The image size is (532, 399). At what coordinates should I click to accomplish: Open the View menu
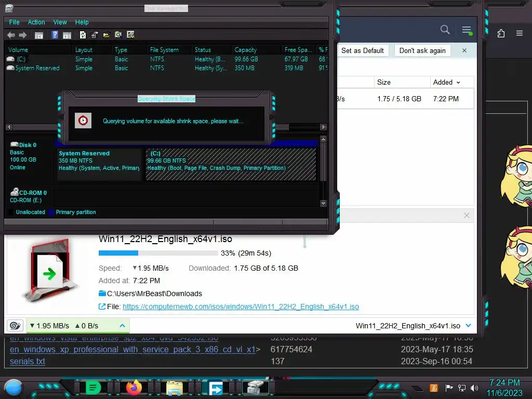pyautogui.click(x=60, y=22)
